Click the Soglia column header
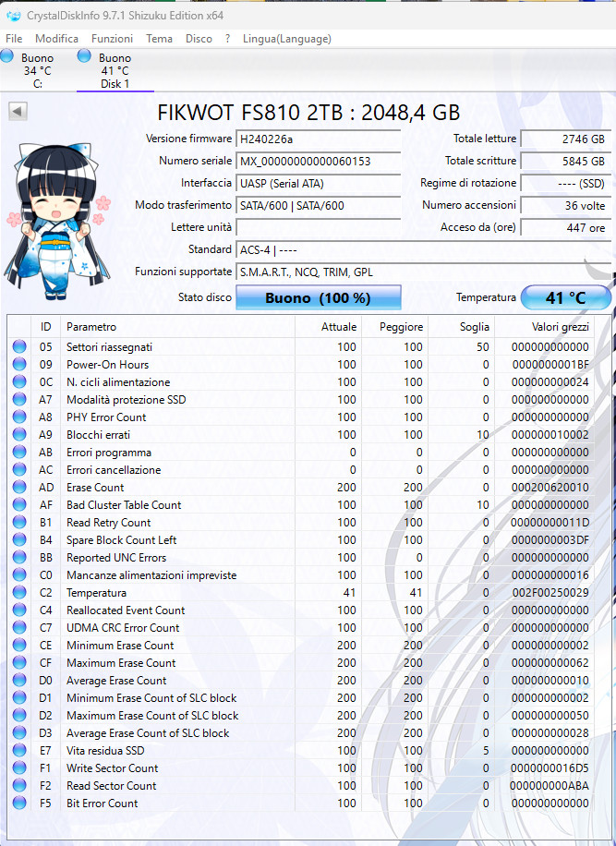 (x=461, y=326)
